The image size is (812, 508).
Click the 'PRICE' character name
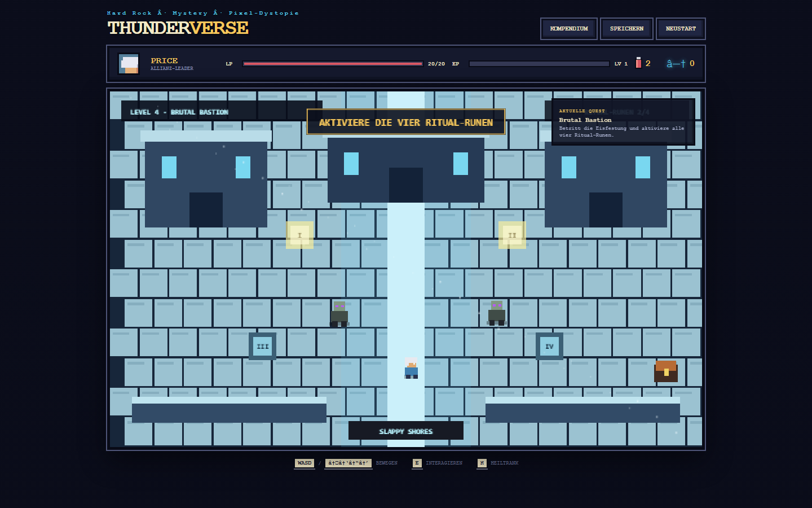point(164,60)
